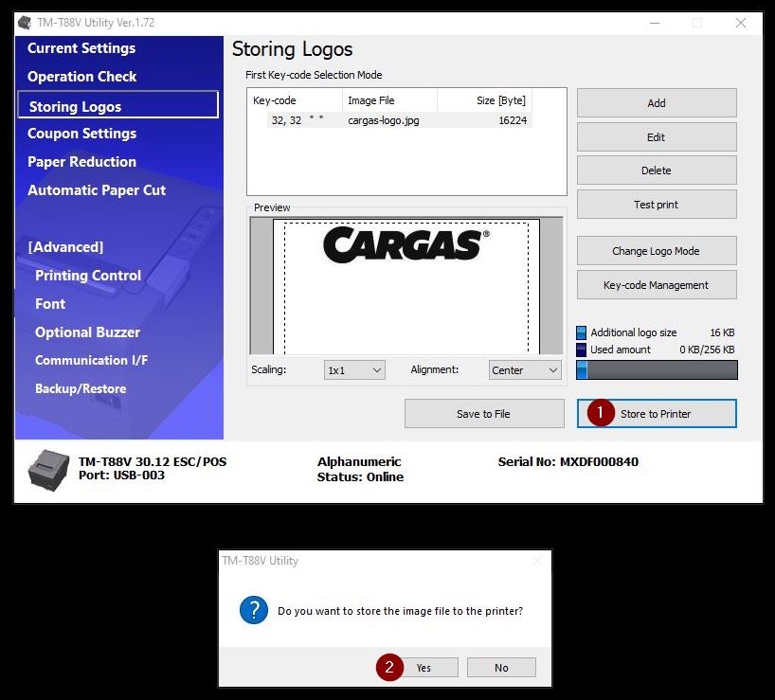Image resolution: width=775 pixels, height=700 pixels.
Task: Open the Backup/Restore page
Action: pos(81,388)
